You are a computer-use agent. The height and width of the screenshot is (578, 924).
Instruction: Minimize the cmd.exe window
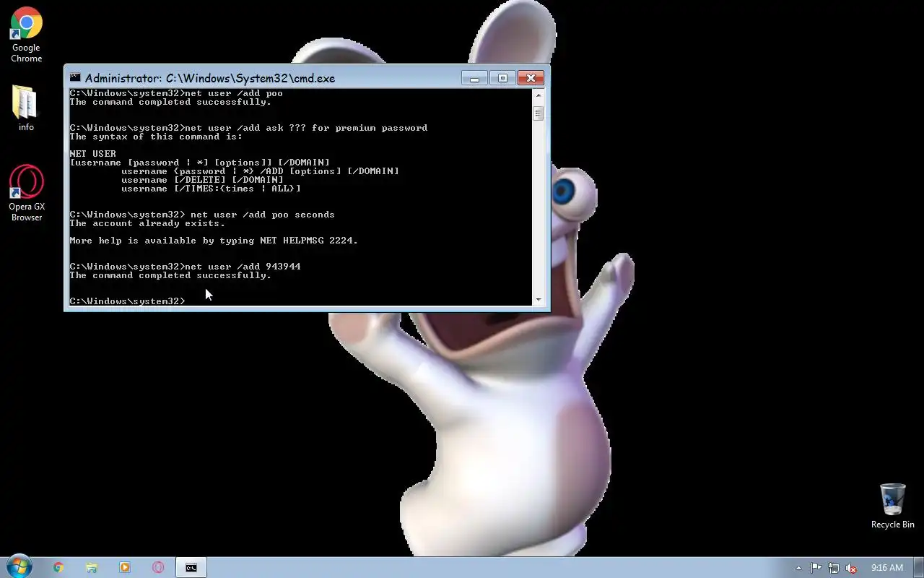[474, 78]
